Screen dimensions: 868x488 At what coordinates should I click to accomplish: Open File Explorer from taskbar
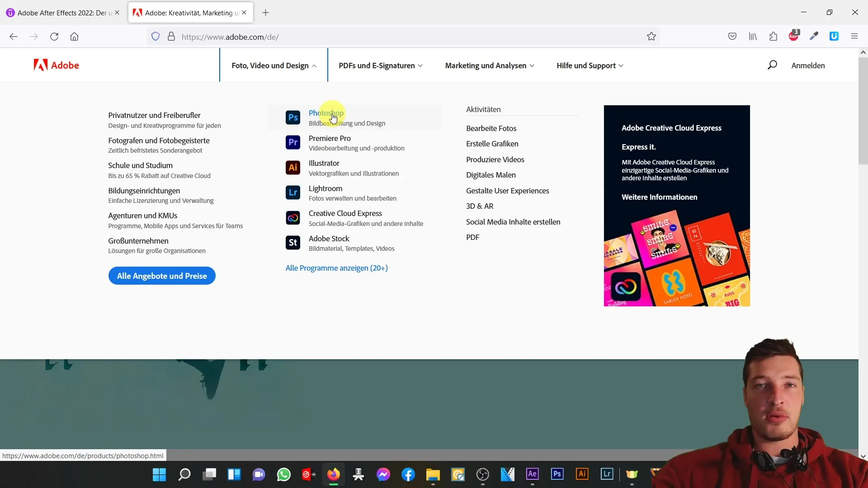coord(433,474)
